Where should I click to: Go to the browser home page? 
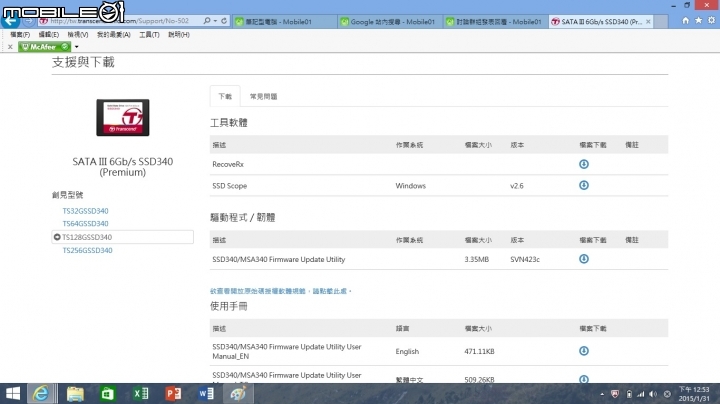click(685, 21)
